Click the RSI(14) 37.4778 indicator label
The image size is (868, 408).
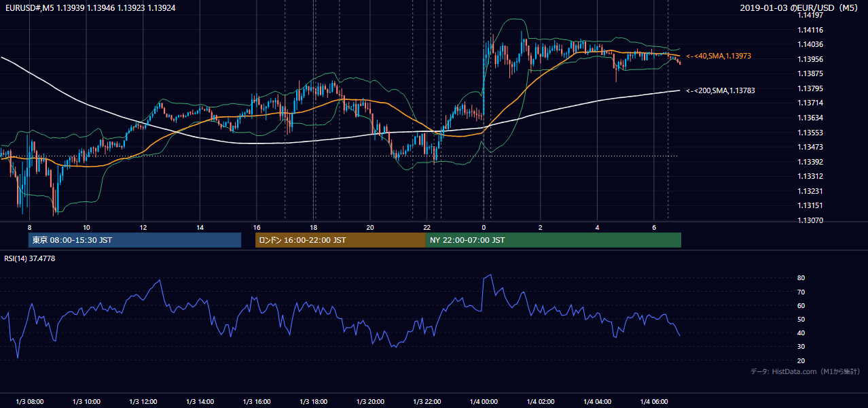coord(30,258)
